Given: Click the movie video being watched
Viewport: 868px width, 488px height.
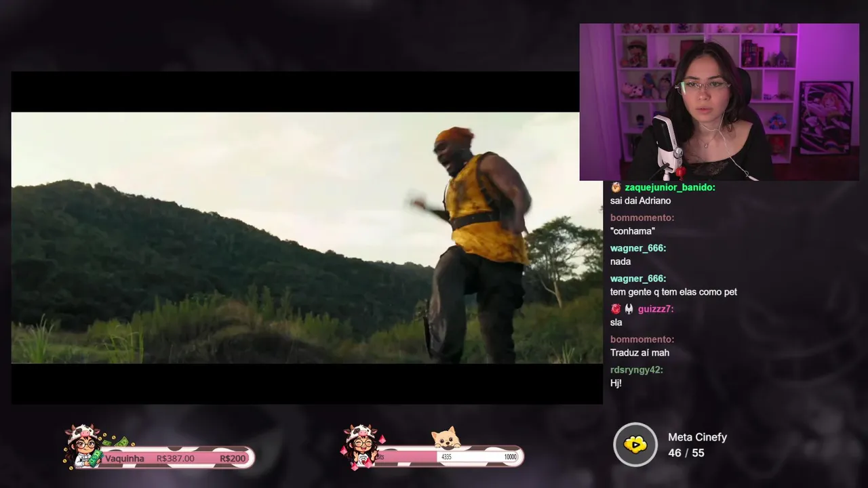Looking at the screenshot, I should [x=307, y=238].
